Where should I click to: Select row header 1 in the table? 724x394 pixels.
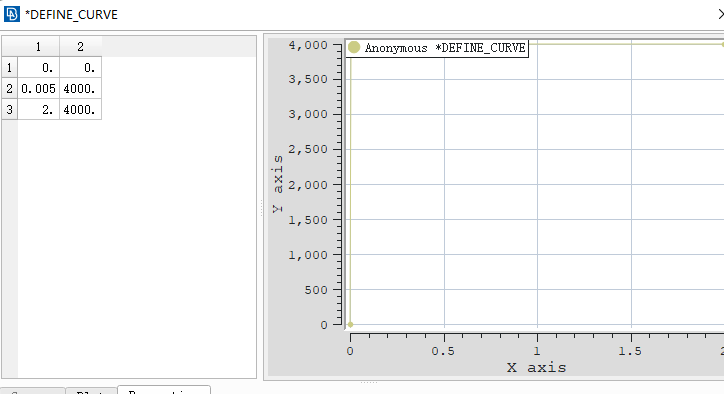[x=9, y=68]
